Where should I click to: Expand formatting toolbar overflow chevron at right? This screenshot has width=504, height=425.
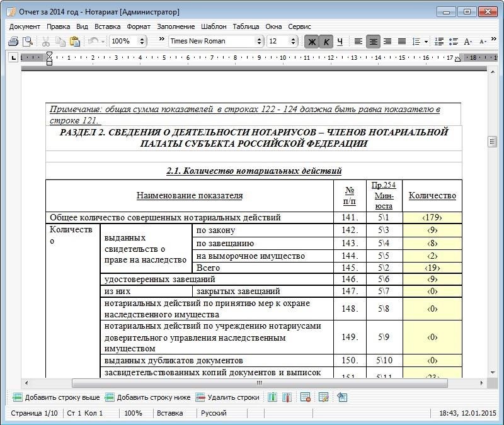click(x=494, y=39)
